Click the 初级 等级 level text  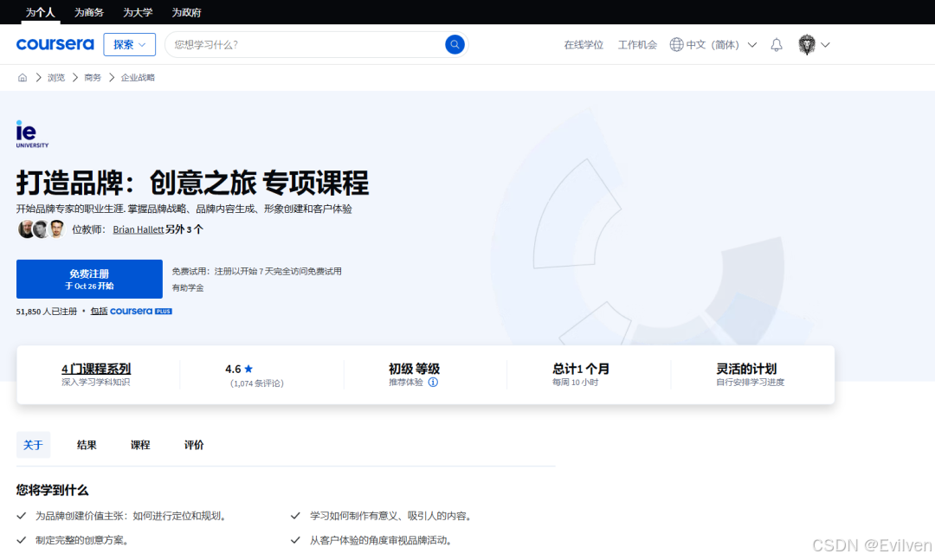point(415,370)
